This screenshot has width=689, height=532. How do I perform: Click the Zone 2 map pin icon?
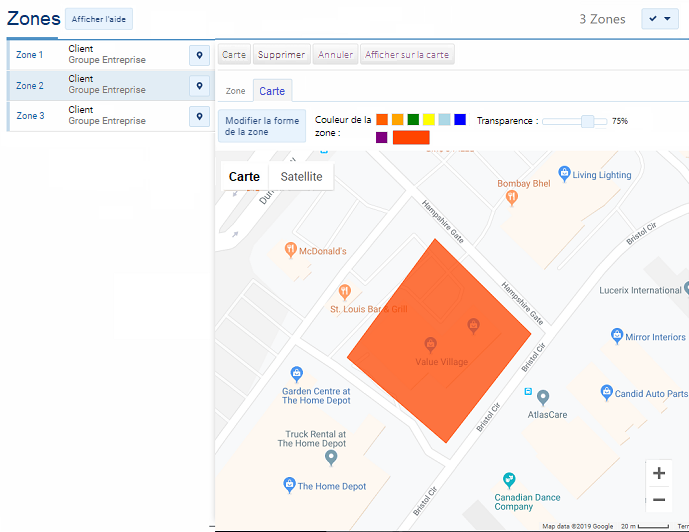pyautogui.click(x=199, y=86)
